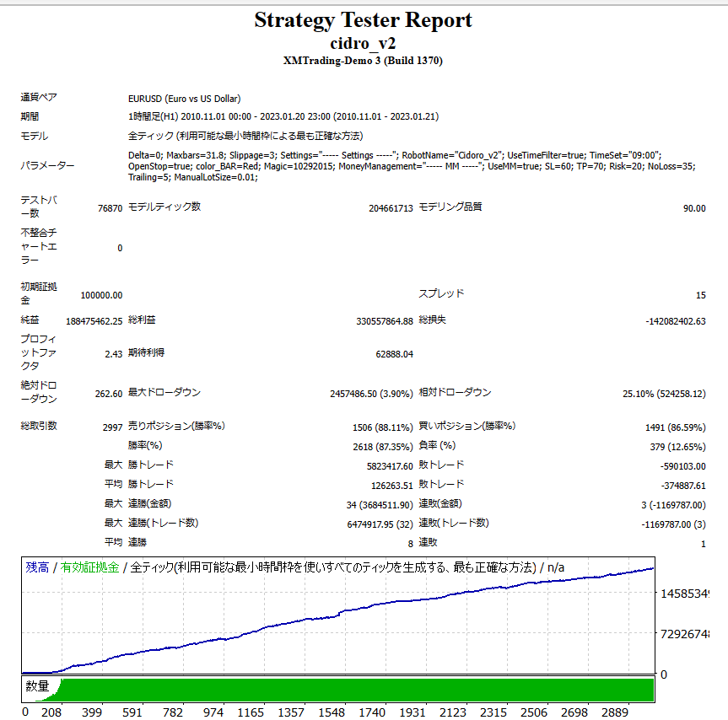Image resolution: width=728 pixels, height=720 pixels.
Task: Click the consecutive wins value 34 (3684511.90)
Action: [380, 505]
